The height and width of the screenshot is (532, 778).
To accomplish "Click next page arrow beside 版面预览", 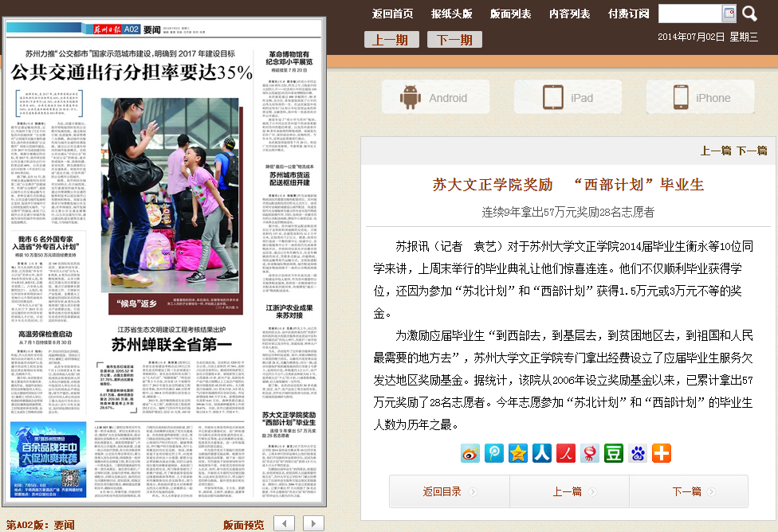I will pyautogui.click(x=313, y=523).
